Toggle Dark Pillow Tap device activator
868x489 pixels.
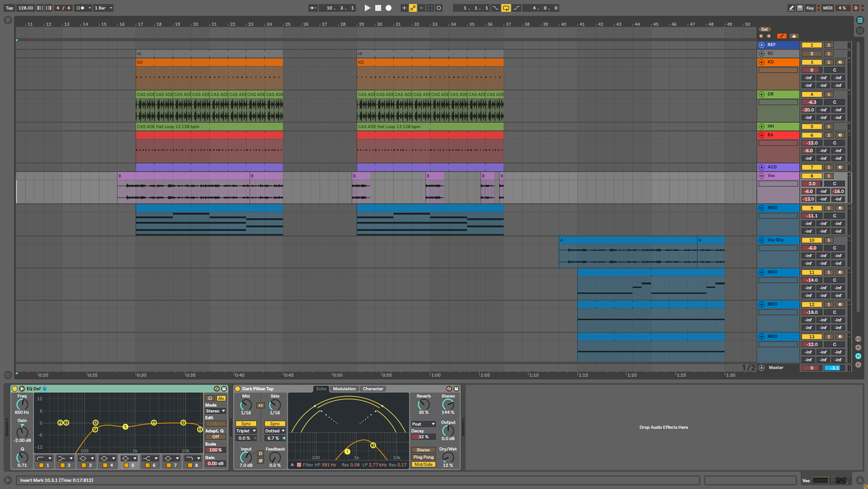(237, 389)
